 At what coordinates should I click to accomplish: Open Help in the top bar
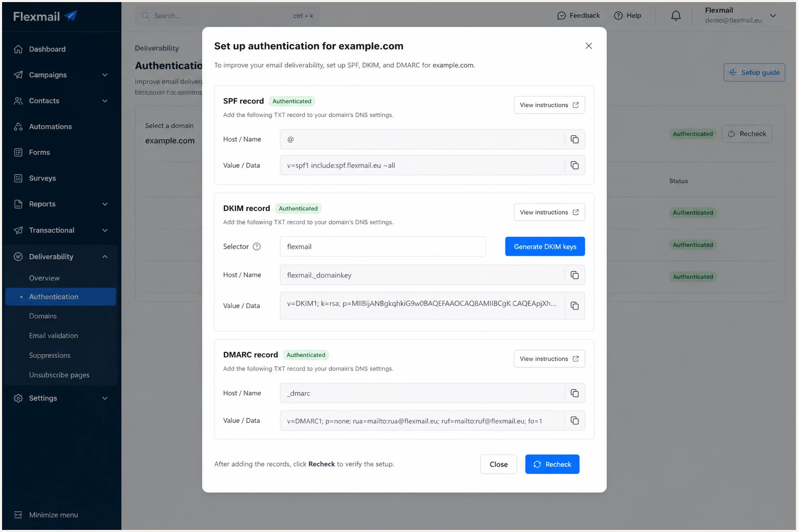coord(628,16)
